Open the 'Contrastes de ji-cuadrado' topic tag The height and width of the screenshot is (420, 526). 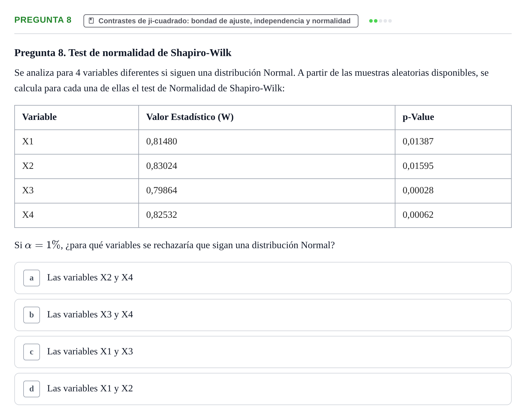tap(221, 21)
